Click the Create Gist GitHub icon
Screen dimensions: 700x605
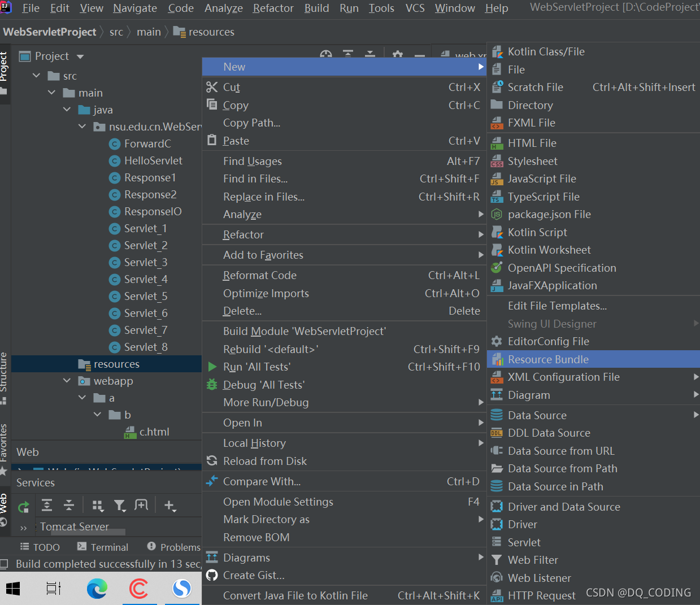(x=212, y=575)
